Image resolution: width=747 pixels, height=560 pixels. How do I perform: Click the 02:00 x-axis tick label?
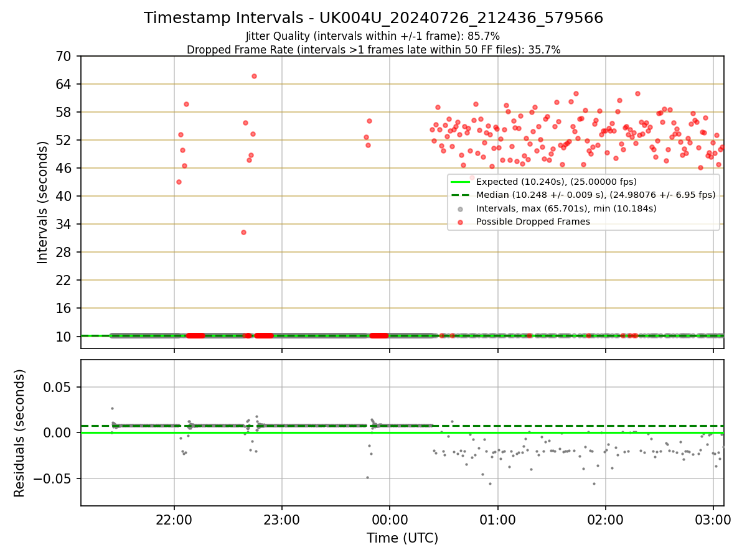pyautogui.click(x=606, y=519)
